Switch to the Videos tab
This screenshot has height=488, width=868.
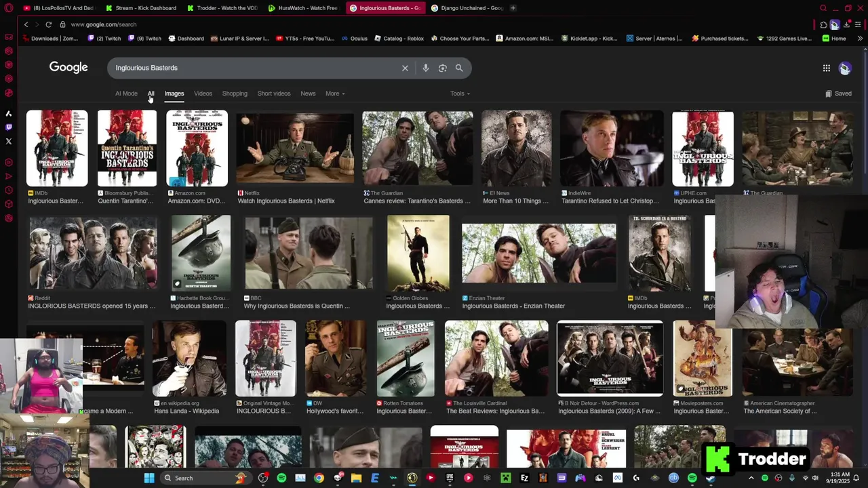203,94
